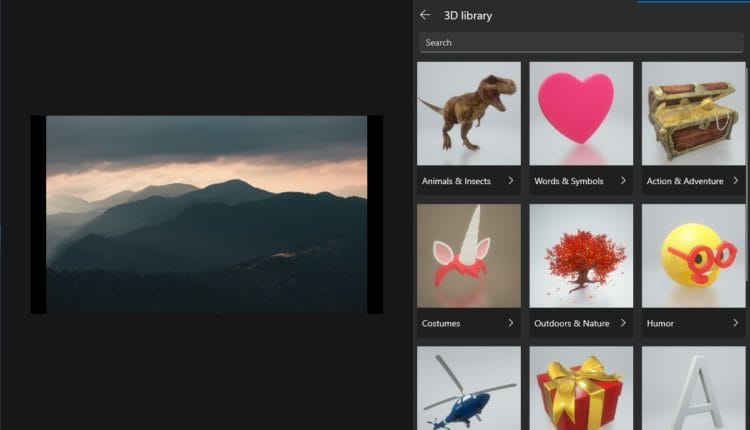Select the unicorn horn costume image
This screenshot has height=430, width=750.
469,255
